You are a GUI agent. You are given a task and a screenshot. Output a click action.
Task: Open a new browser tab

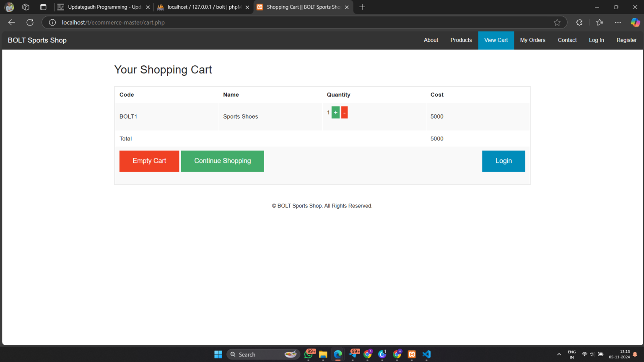pyautogui.click(x=362, y=7)
